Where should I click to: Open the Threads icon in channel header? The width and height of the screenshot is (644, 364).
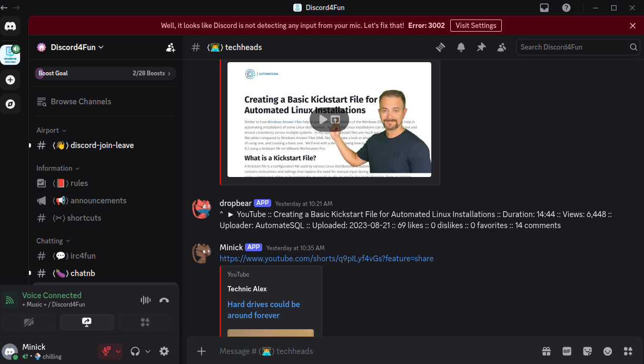tap(441, 47)
